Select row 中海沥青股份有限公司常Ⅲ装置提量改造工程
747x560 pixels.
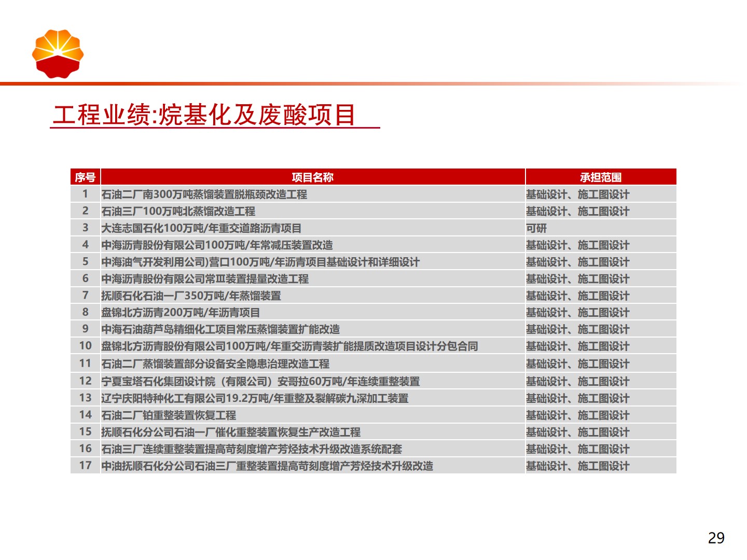[374, 279]
